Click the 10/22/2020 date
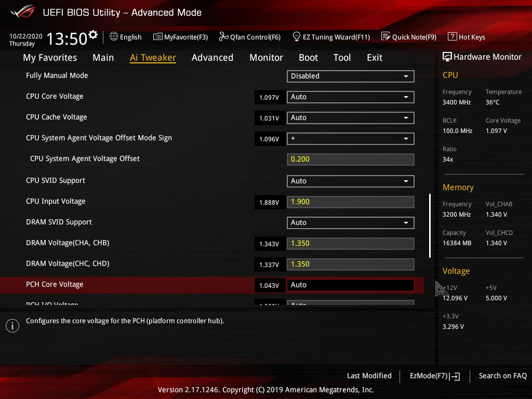Image resolution: width=532 pixels, height=399 pixels. [26, 36]
